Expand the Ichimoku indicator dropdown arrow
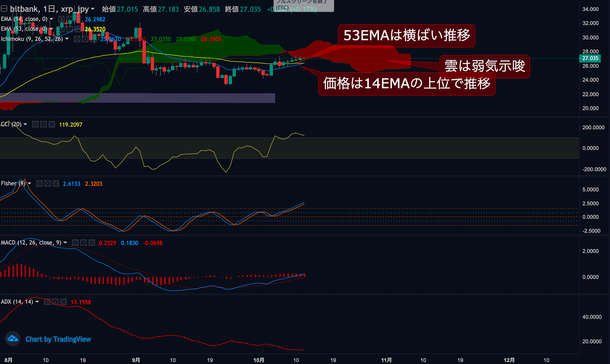Screen dimensions: 610x364 (x=67, y=39)
